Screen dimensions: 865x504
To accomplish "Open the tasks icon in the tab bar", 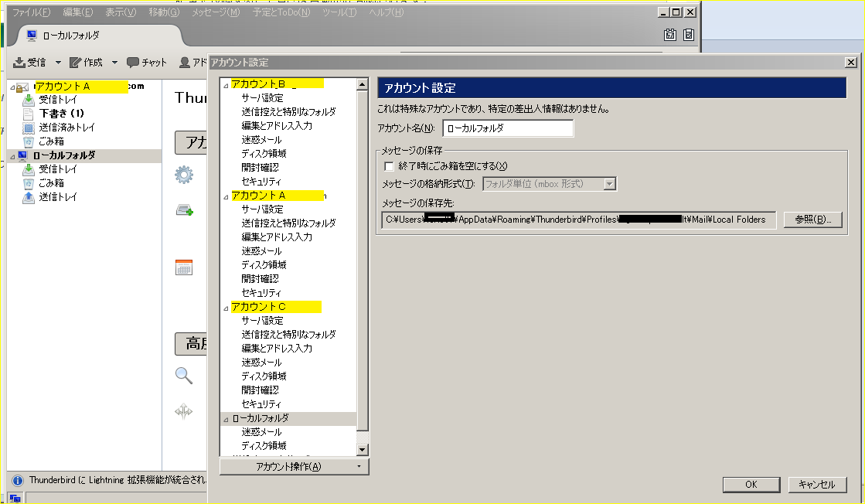I will (689, 35).
